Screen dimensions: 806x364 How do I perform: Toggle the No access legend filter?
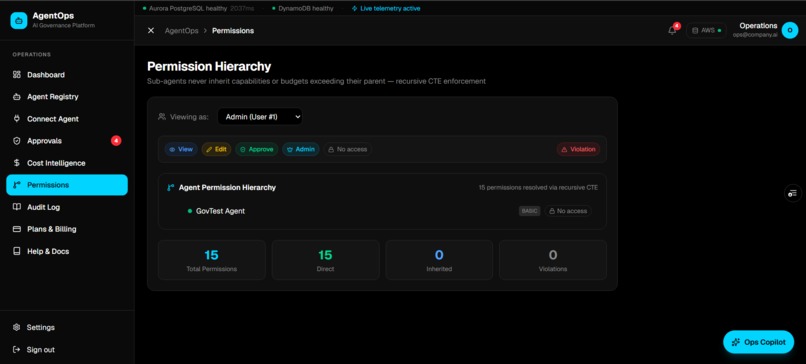pos(347,149)
